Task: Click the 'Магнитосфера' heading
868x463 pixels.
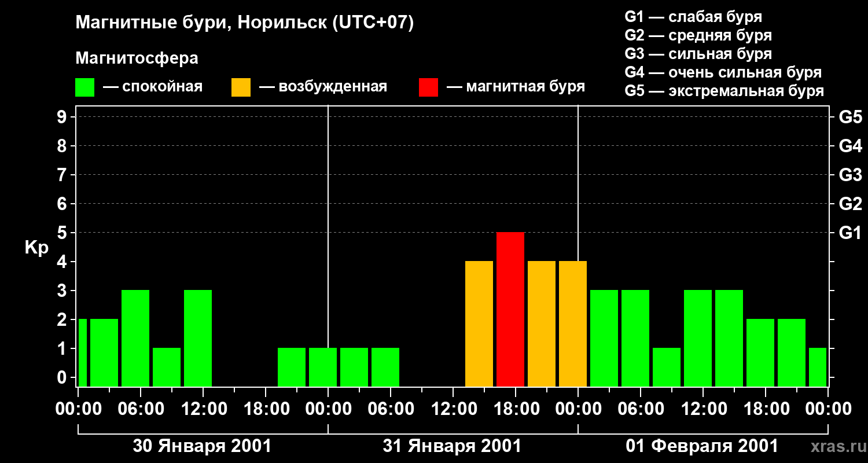Action: tap(137, 58)
